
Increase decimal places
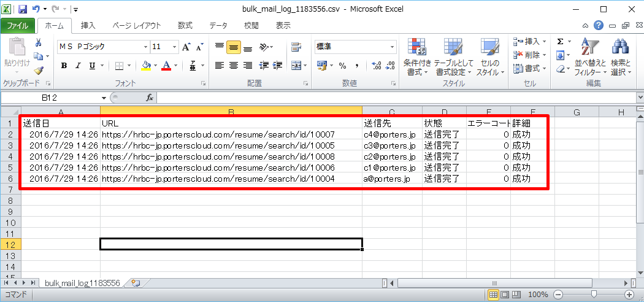376,66
